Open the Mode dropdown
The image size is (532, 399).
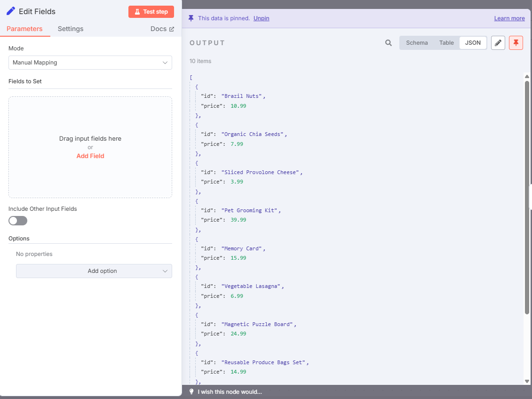click(x=90, y=63)
